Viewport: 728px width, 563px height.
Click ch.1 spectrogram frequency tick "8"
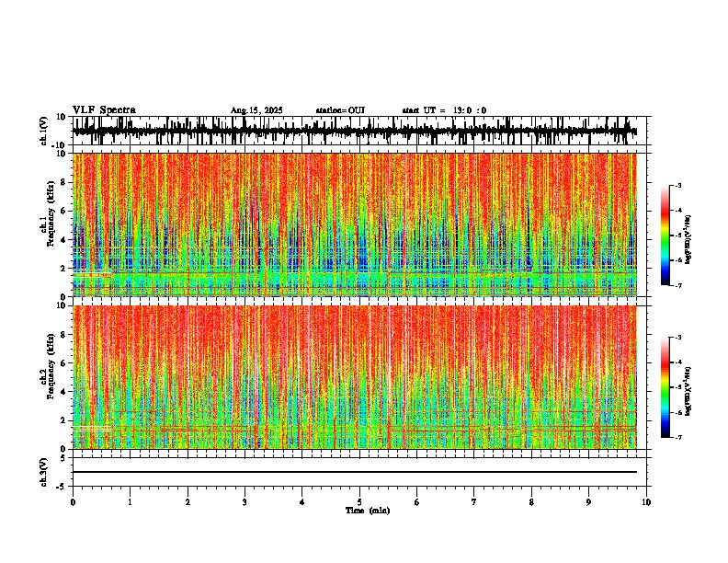(64, 182)
